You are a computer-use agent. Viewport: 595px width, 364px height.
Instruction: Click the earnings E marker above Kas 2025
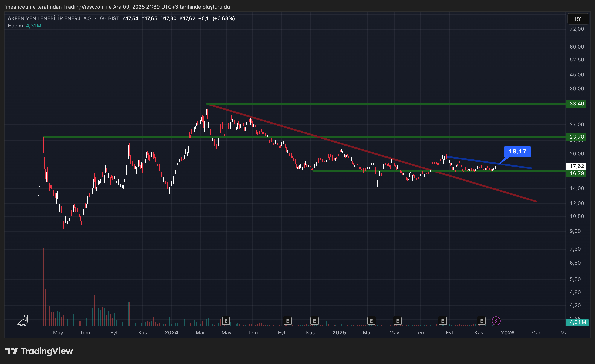coord(481,321)
